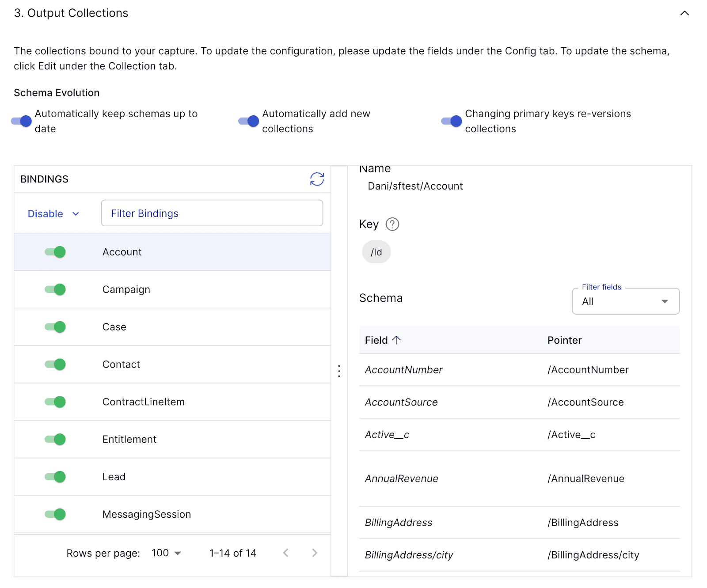
Task: Toggle changing primary keys re-versions collections
Action: click(452, 121)
